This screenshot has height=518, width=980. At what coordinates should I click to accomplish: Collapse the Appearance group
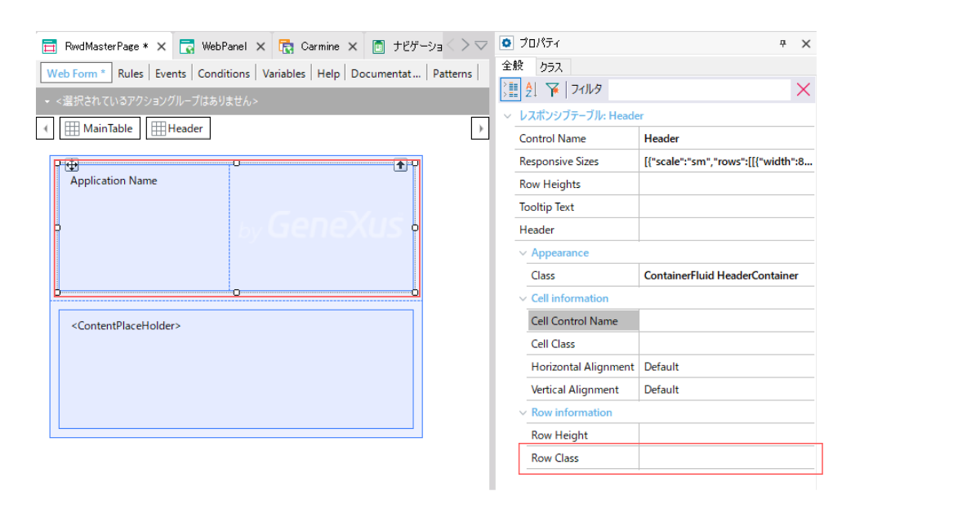click(x=523, y=252)
